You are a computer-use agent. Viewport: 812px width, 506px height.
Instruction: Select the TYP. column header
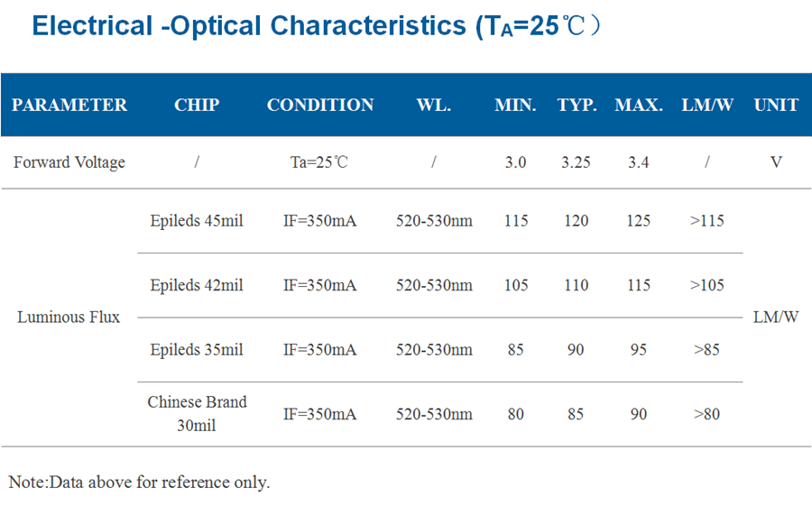tap(577, 106)
